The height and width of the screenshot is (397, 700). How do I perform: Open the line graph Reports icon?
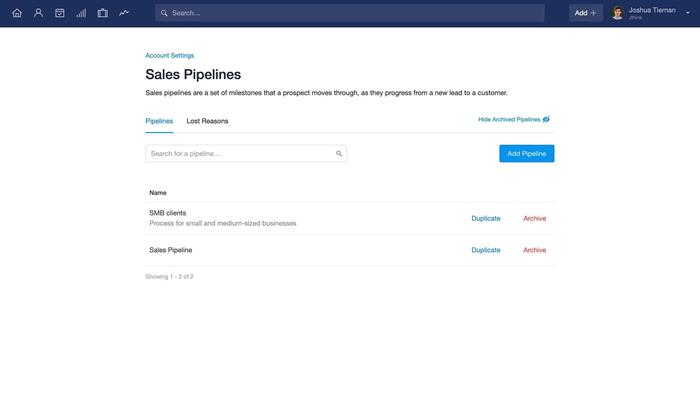(124, 13)
